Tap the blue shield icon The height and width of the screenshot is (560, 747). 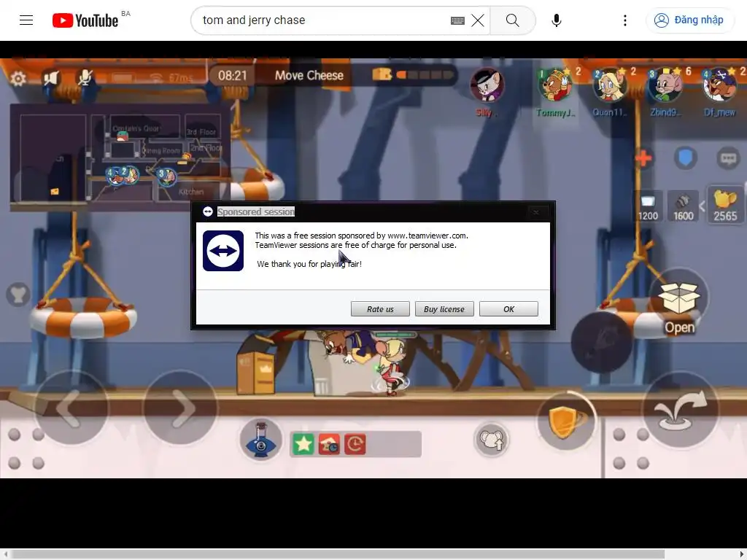(x=686, y=157)
